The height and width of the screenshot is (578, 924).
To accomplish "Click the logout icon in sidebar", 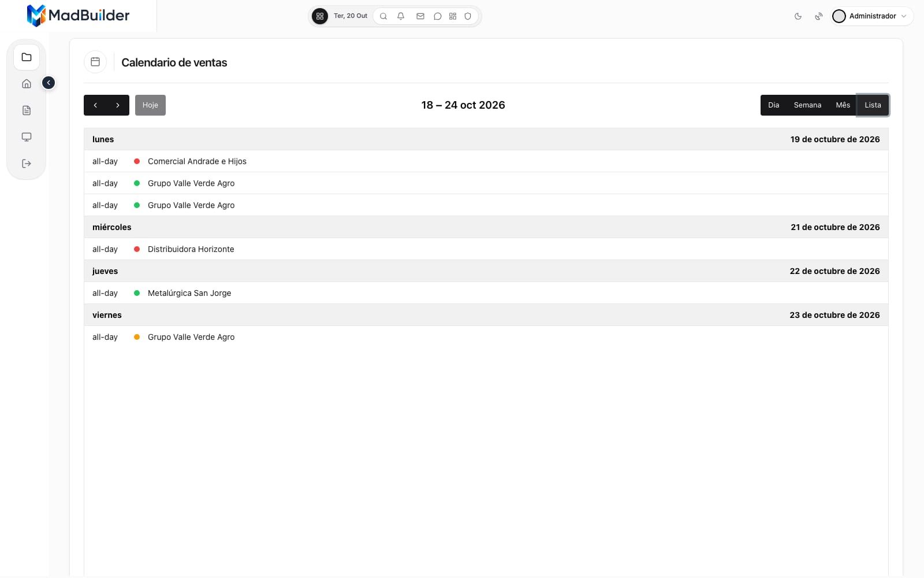I will [27, 164].
